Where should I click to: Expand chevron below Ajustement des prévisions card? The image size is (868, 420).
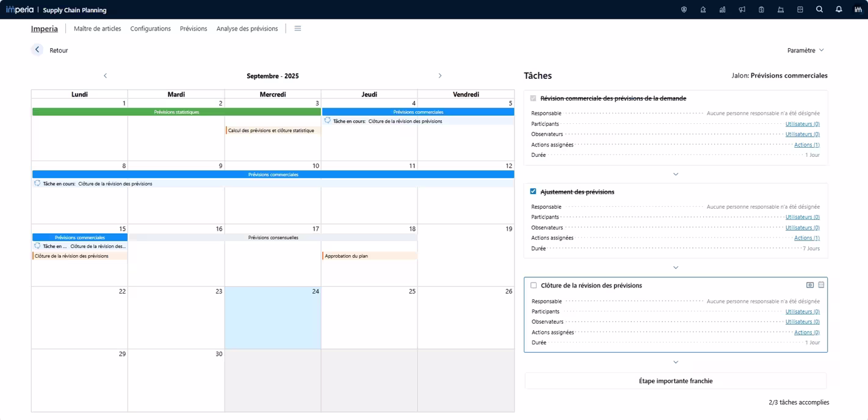(x=675, y=267)
